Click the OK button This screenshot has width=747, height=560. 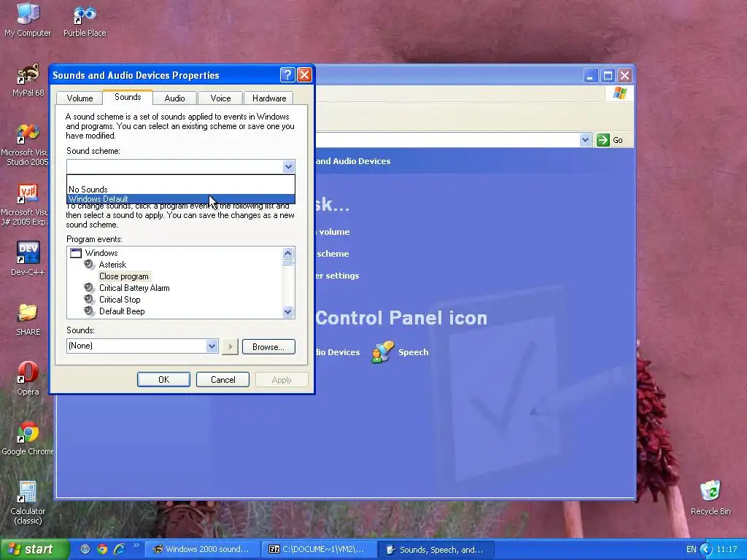coord(163,379)
